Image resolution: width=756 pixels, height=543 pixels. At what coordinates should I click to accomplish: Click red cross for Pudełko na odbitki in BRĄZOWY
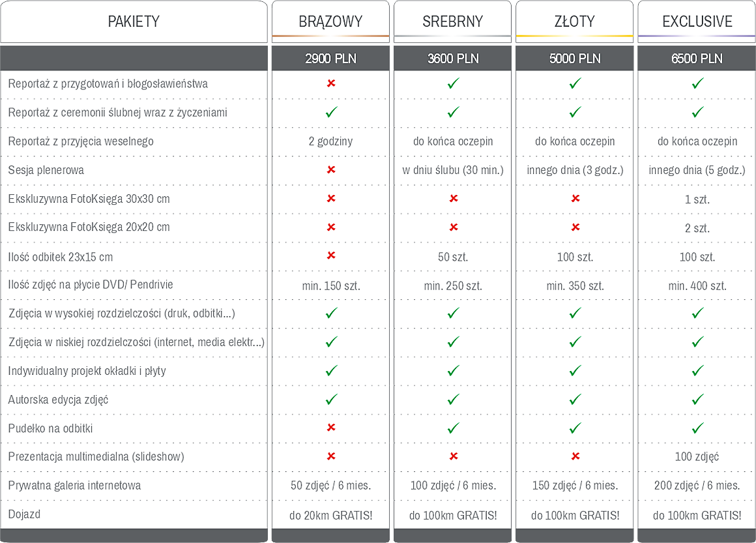tap(331, 427)
